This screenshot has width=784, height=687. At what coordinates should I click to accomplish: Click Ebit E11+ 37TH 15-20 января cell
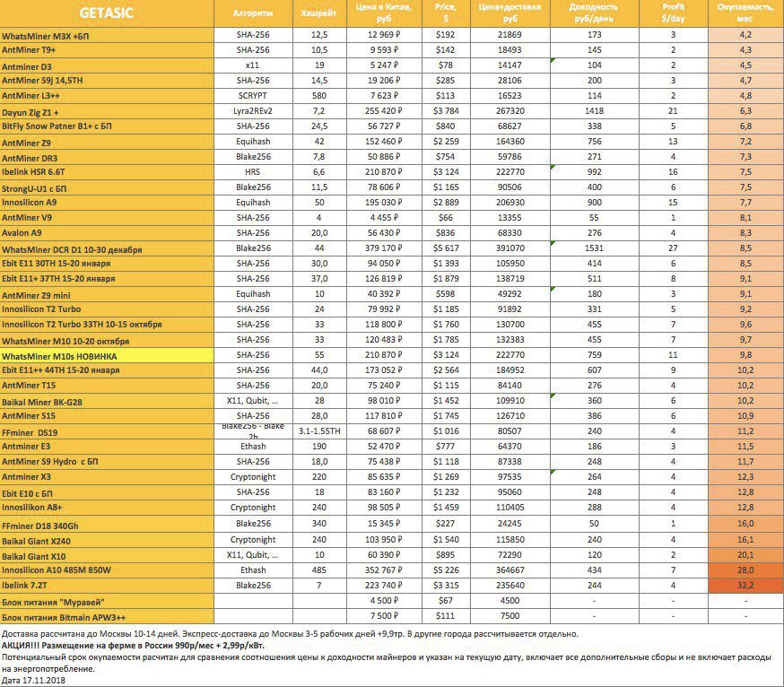[107, 279]
